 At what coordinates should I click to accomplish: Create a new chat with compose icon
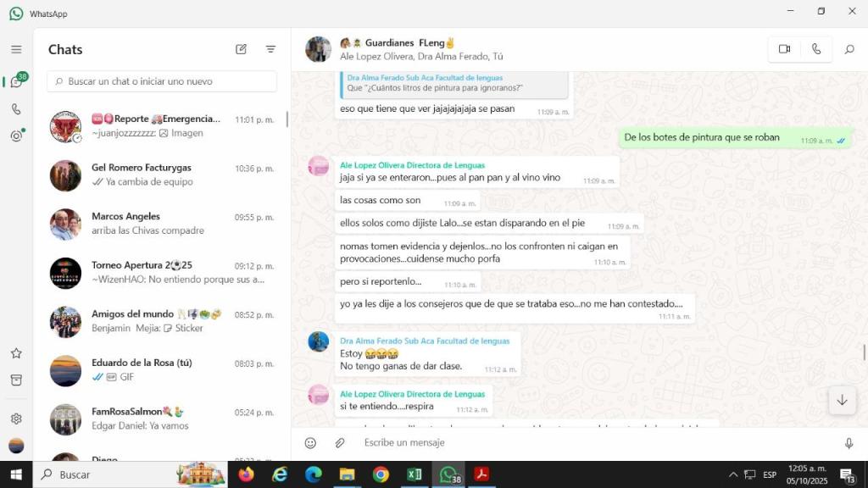(x=242, y=49)
